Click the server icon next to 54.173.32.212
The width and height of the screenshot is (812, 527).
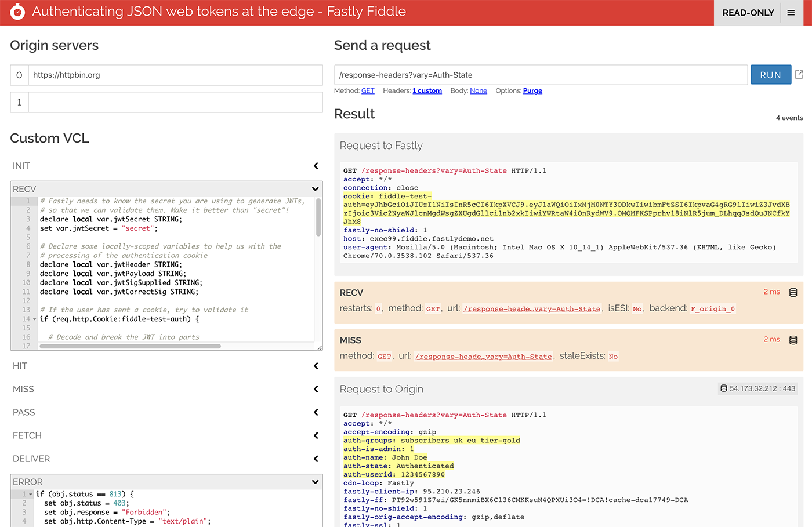(x=723, y=388)
